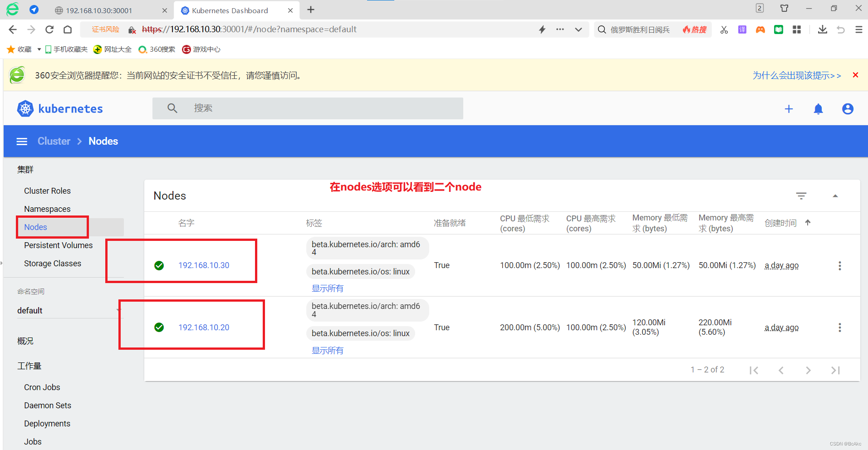This screenshot has width=868, height=450.
Task: Open Cron Jobs in sidebar
Action: 42,387
